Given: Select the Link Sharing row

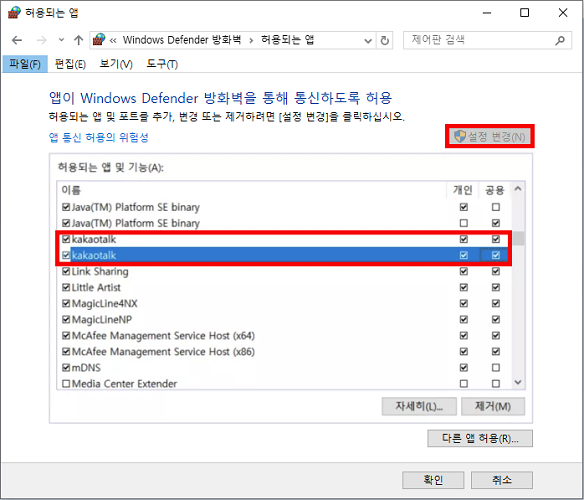Looking at the screenshot, I should [x=285, y=271].
